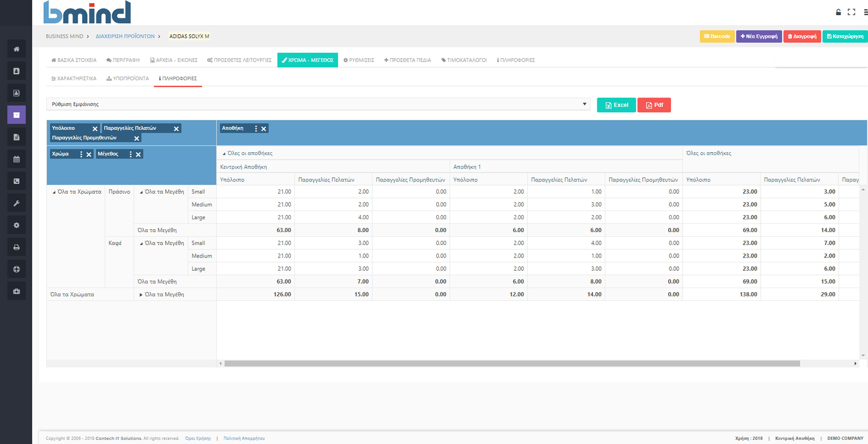Switch to the ΠΕΡΙΓΡΑΦΗ tab

(x=123, y=60)
